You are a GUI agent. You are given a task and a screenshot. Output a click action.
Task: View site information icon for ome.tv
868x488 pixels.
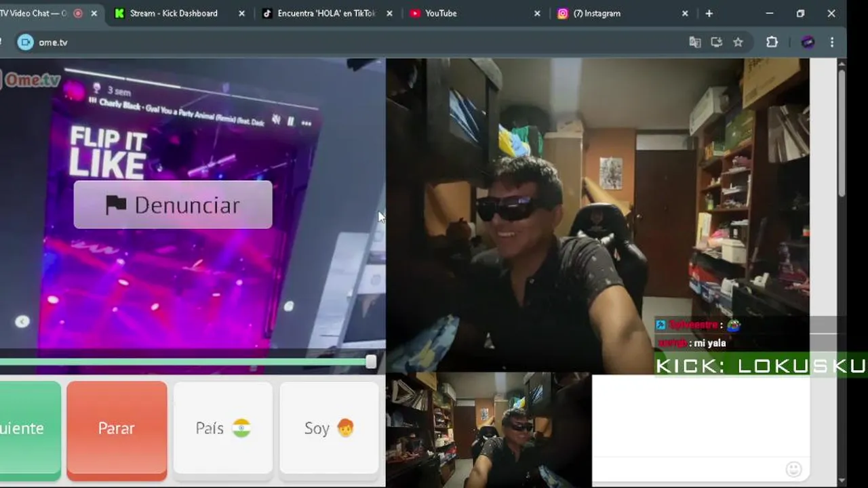point(25,42)
